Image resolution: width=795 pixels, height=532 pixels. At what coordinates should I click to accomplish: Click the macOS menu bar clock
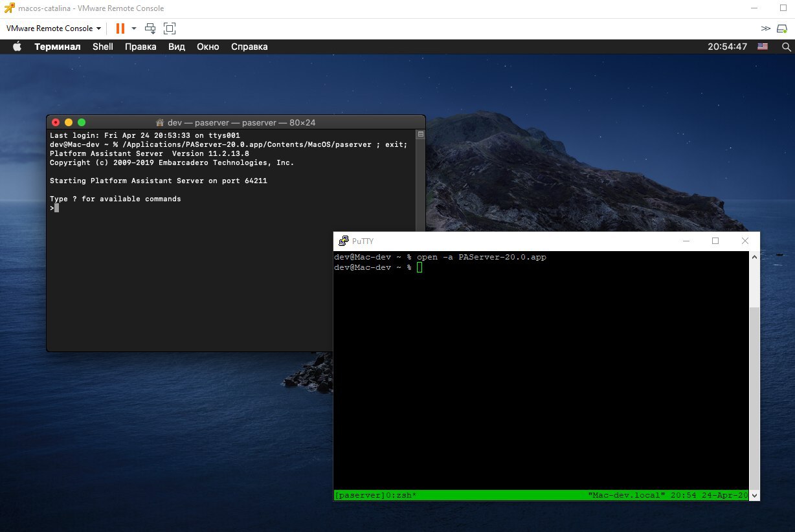(x=727, y=47)
